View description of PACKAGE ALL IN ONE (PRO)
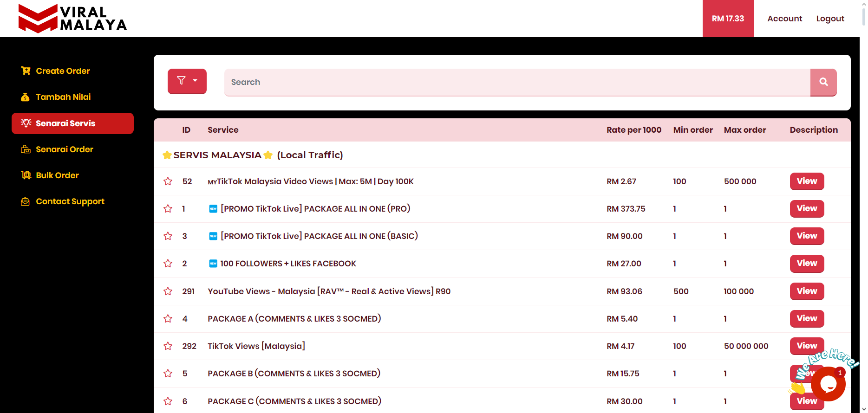 (x=807, y=209)
